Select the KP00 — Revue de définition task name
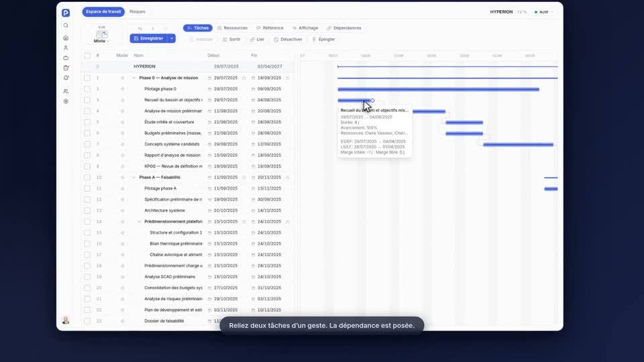 [x=173, y=166]
